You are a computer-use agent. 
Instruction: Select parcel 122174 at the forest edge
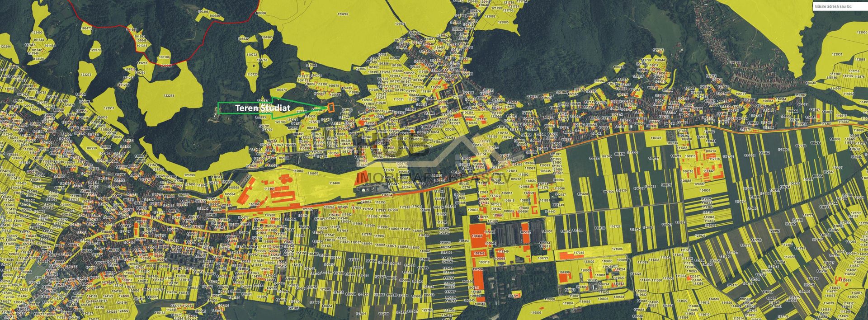click(659, 50)
